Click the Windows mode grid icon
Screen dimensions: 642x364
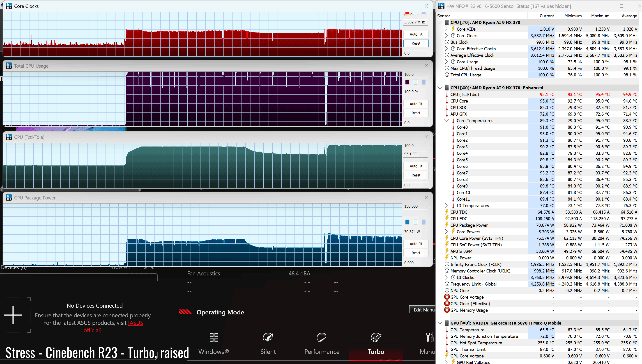[x=214, y=337]
